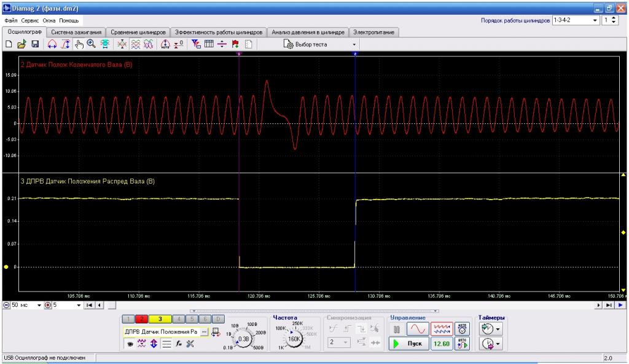Image resolution: width=629 pixels, height=364 pixels.
Task: Select the vertical measurement cursor tool
Action: tap(65, 44)
